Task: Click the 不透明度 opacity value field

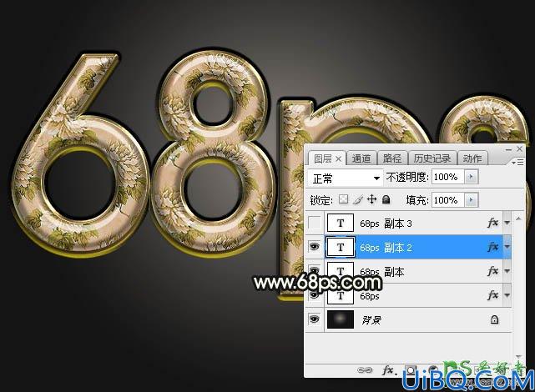Action: (x=447, y=177)
